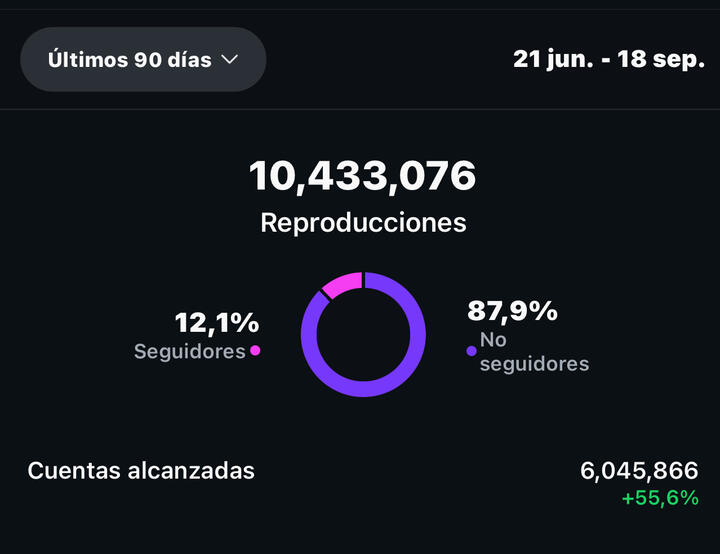Image resolution: width=720 pixels, height=554 pixels.
Task: Tap the Reproducciones label
Action: tap(363, 222)
